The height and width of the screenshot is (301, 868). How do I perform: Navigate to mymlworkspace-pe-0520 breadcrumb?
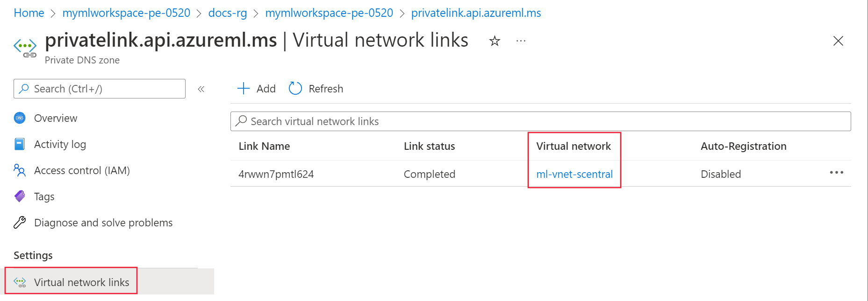(x=126, y=13)
